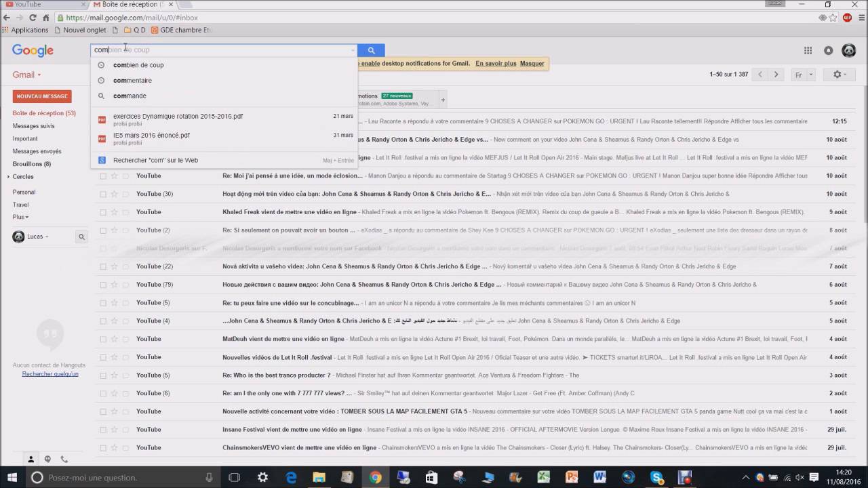Open Brouillons (8) folder
The width and height of the screenshot is (868, 488).
click(31, 164)
